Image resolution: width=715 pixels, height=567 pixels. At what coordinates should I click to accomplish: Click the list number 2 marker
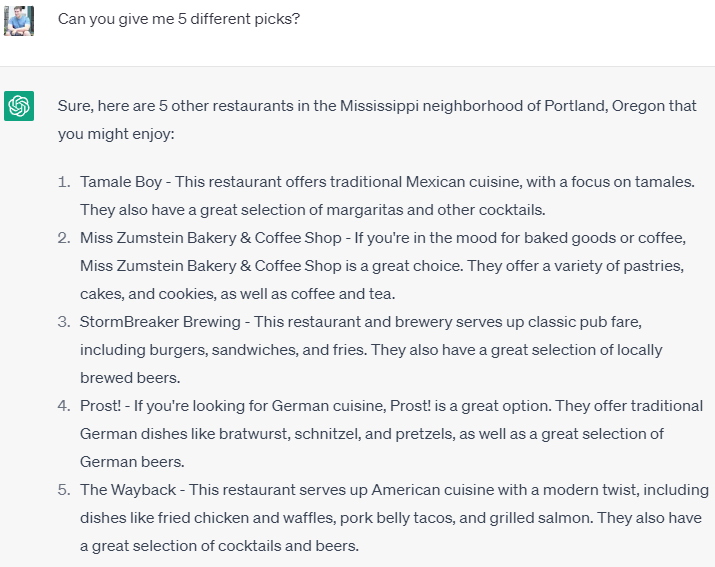click(63, 238)
